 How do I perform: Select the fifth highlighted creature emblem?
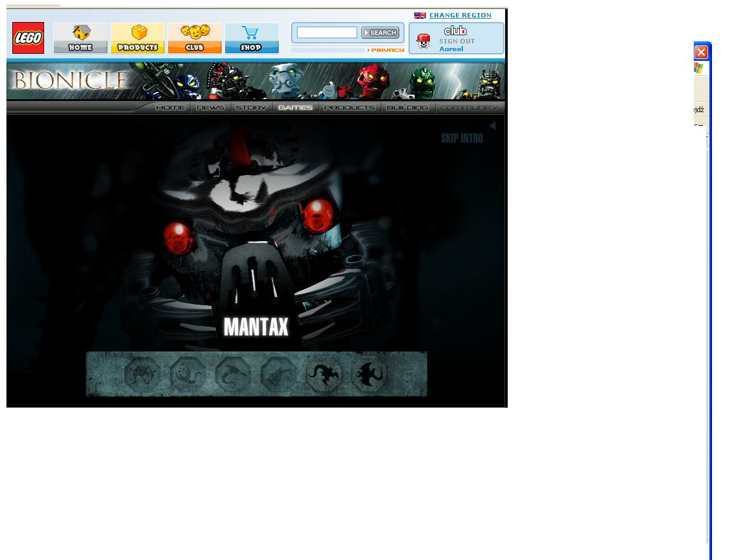pos(324,374)
